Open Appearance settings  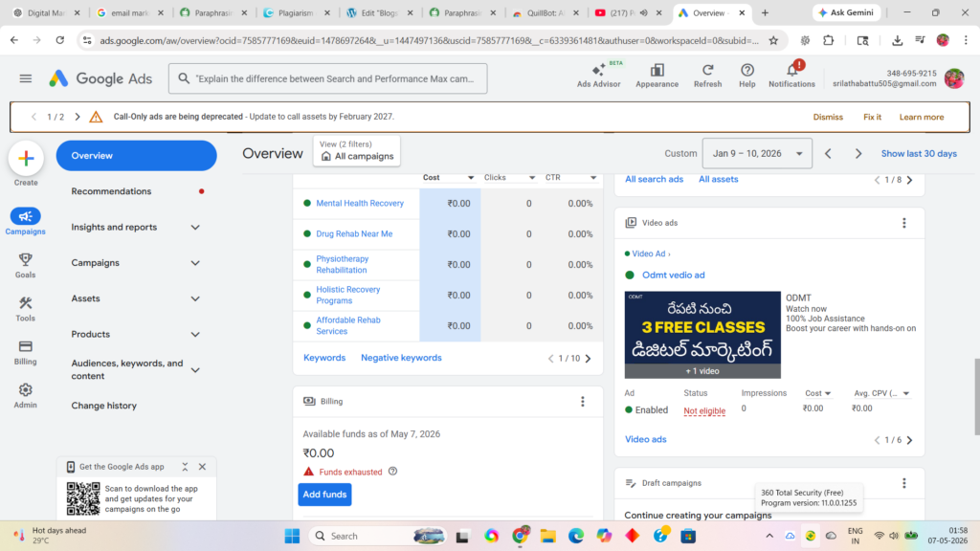(x=657, y=75)
